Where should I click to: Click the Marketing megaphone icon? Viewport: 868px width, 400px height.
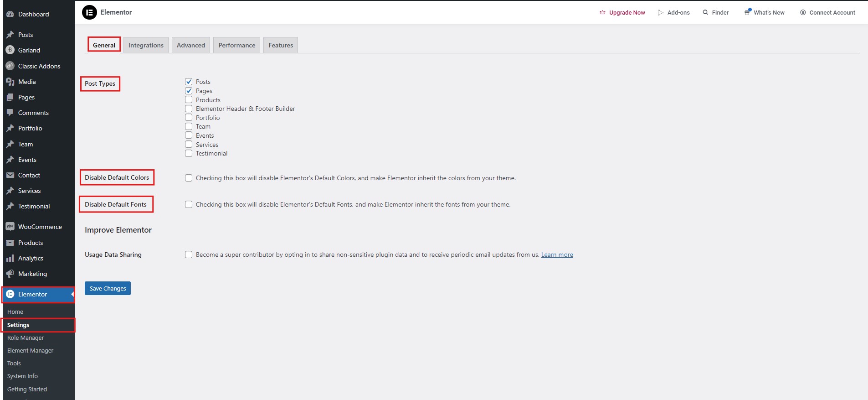click(x=10, y=274)
